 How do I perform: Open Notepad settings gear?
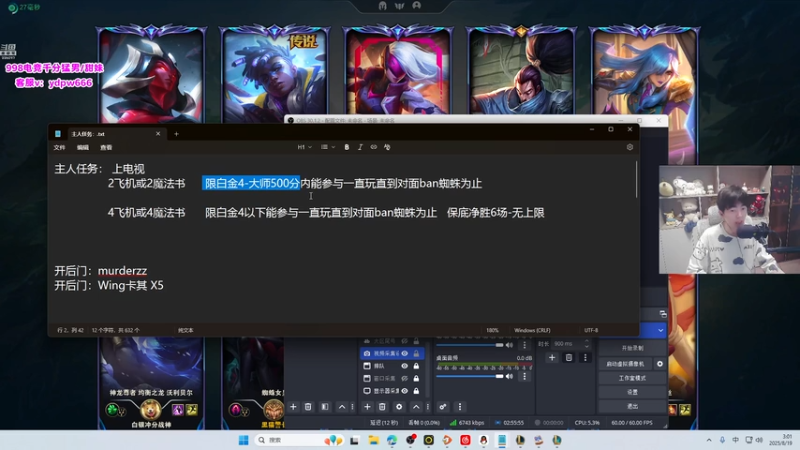pos(630,147)
